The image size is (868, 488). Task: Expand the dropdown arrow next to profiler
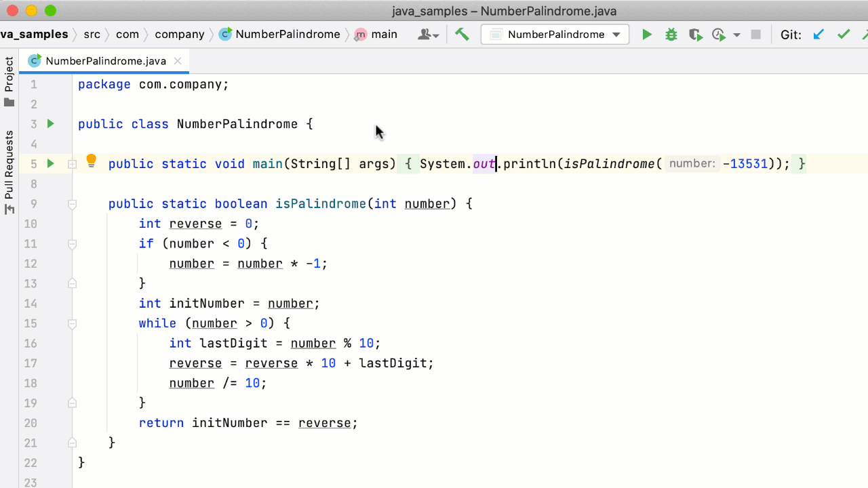[x=736, y=35]
